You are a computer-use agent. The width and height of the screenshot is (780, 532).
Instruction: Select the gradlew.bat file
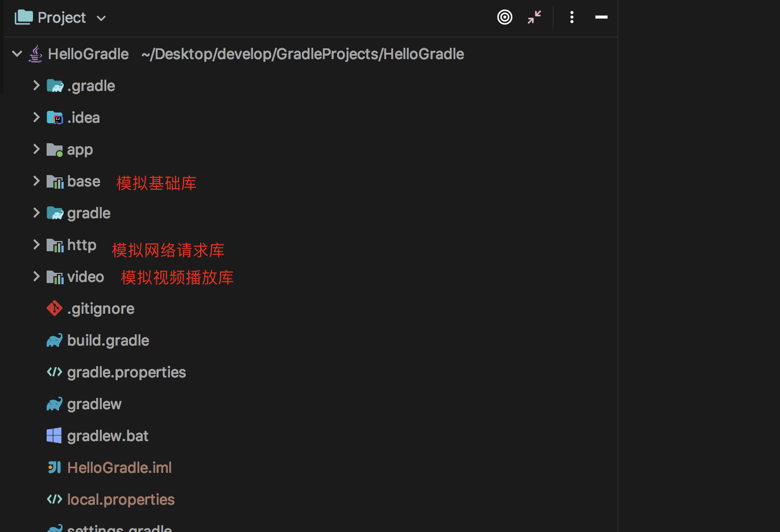click(x=107, y=436)
